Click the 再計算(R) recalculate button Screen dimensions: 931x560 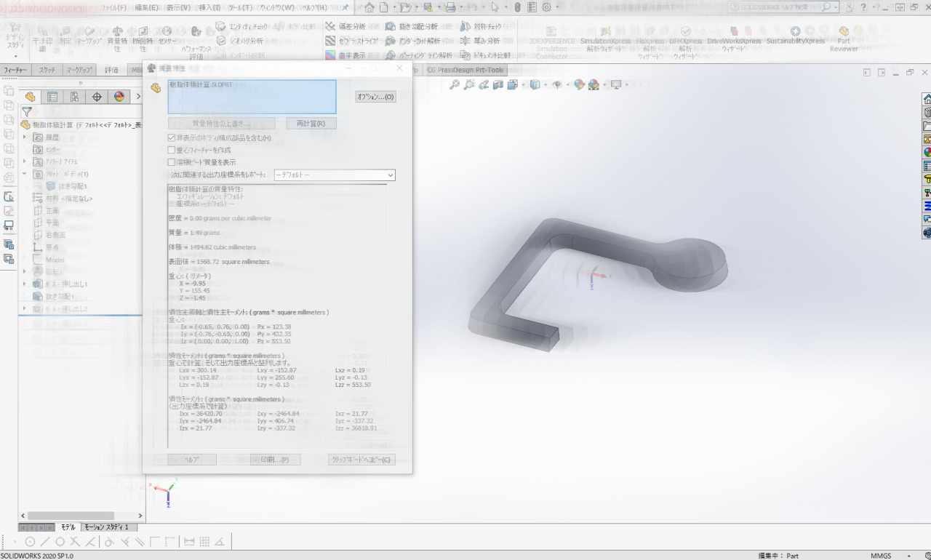311,124
